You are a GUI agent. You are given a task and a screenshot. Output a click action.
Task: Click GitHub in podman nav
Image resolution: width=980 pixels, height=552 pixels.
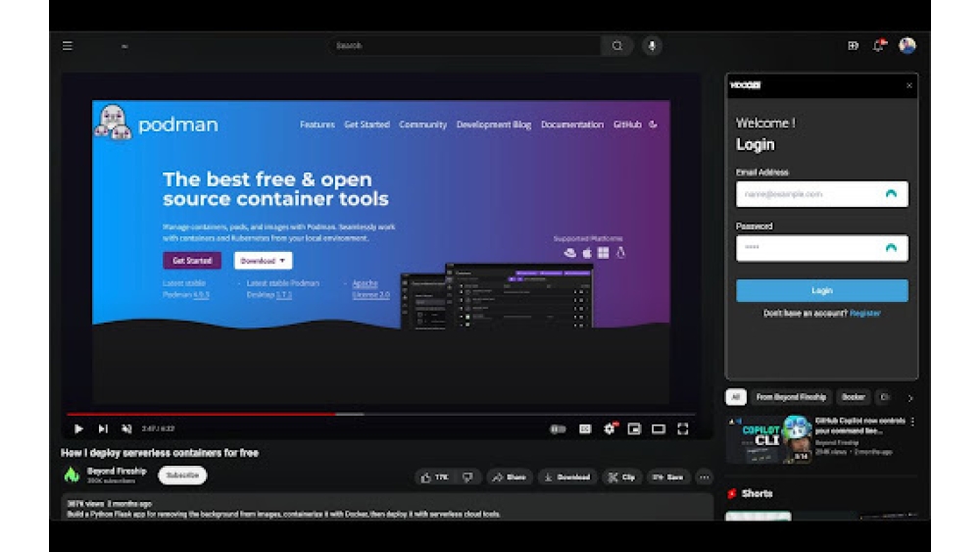point(627,125)
